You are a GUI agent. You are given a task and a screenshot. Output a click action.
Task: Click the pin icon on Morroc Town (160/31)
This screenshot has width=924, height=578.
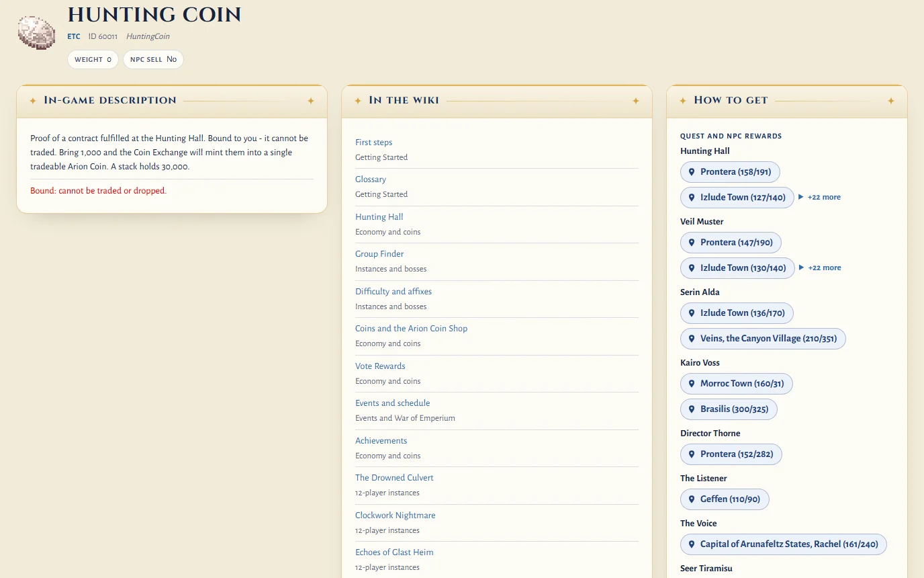(x=692, y=384)
